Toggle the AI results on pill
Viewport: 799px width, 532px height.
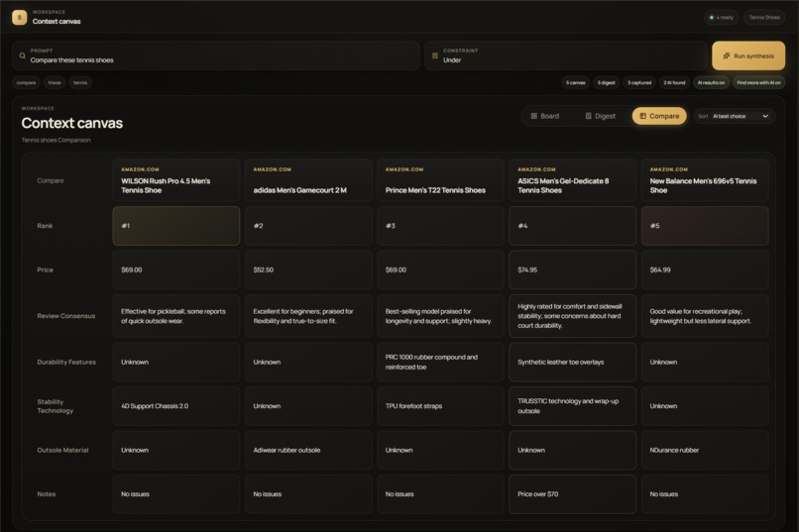tap(711, 82)
